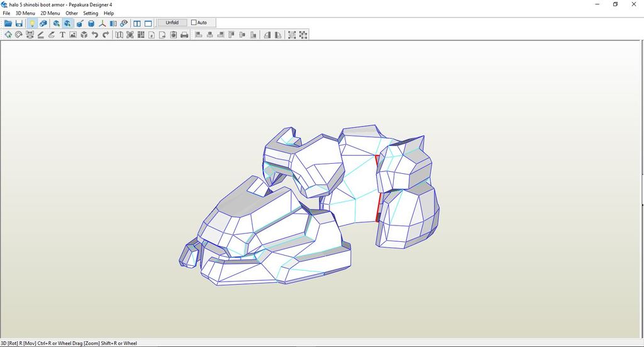Click the bounding box with handles icon
Screen dimensions: 644x347
[x=292, y=35]
